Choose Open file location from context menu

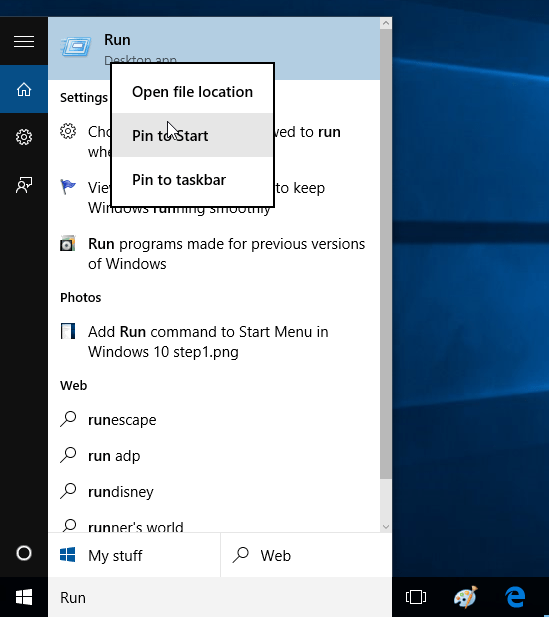192,92
